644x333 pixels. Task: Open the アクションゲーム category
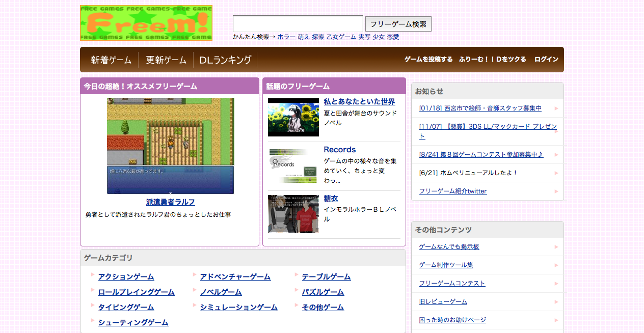pyautogui.click(x=126, y=277)
